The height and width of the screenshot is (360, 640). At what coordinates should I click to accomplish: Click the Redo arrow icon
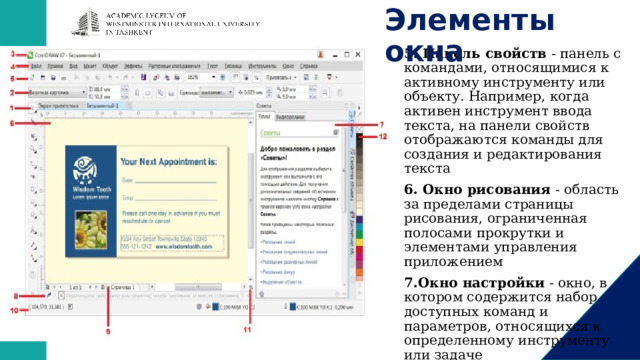[126, 77]
